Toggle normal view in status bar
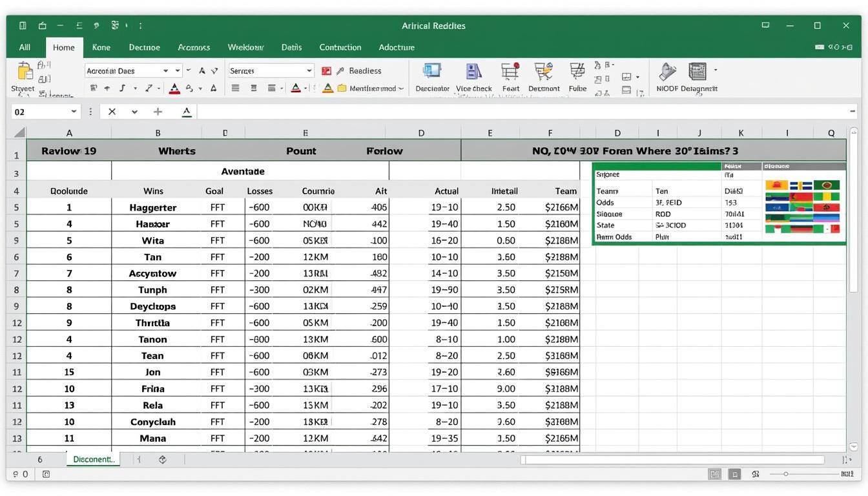Viewport: 868px width, 496px height. [x=714, y=474]
